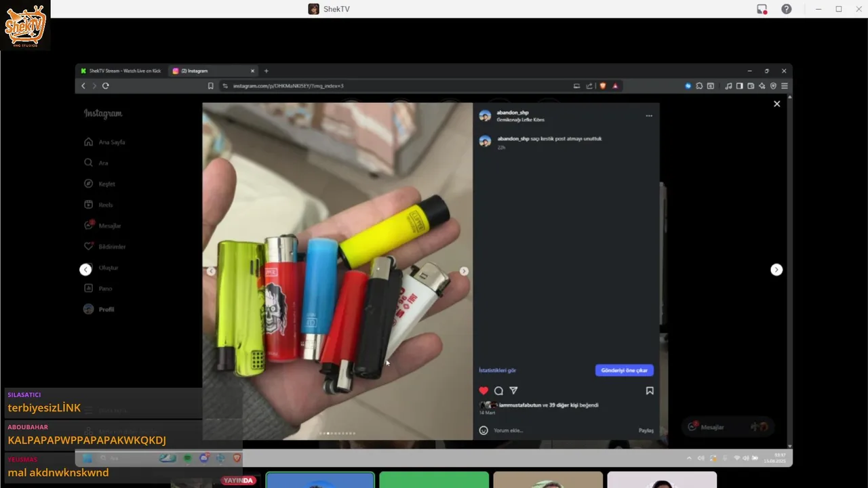Select the Instagram browser tab
Viewport: 868px width, 488px height.
point(213,71)
